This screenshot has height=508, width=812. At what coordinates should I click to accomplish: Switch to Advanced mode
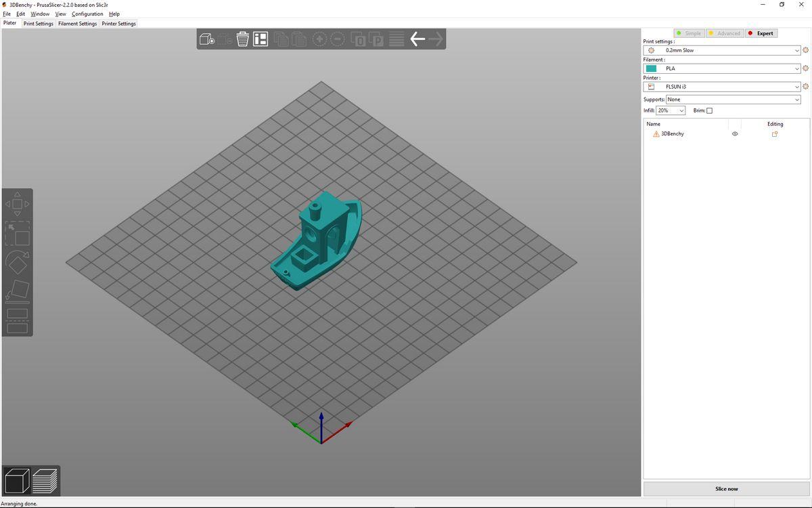coord(725,33)
